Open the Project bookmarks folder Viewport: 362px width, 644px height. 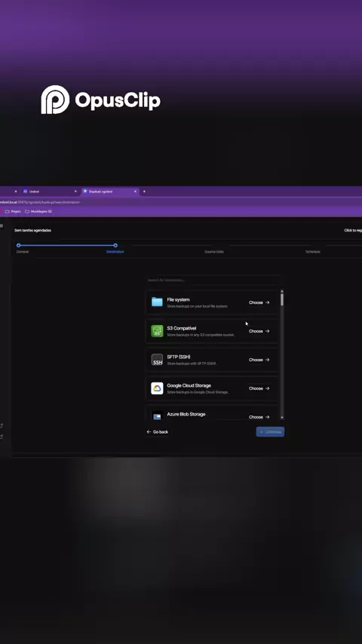[13, 211]
